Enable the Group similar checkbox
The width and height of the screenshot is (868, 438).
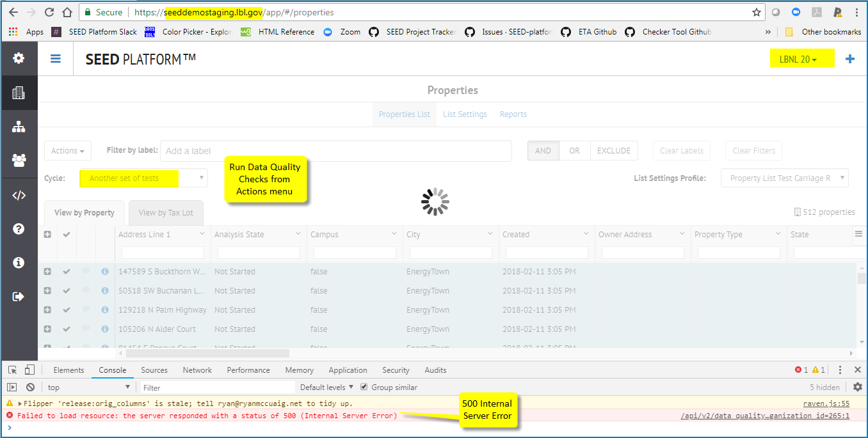point(364,387)
